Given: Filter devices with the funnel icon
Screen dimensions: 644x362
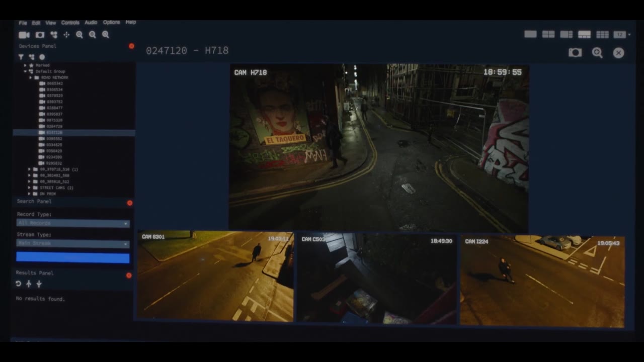Looking at the screenshot, I should (21, 57).
